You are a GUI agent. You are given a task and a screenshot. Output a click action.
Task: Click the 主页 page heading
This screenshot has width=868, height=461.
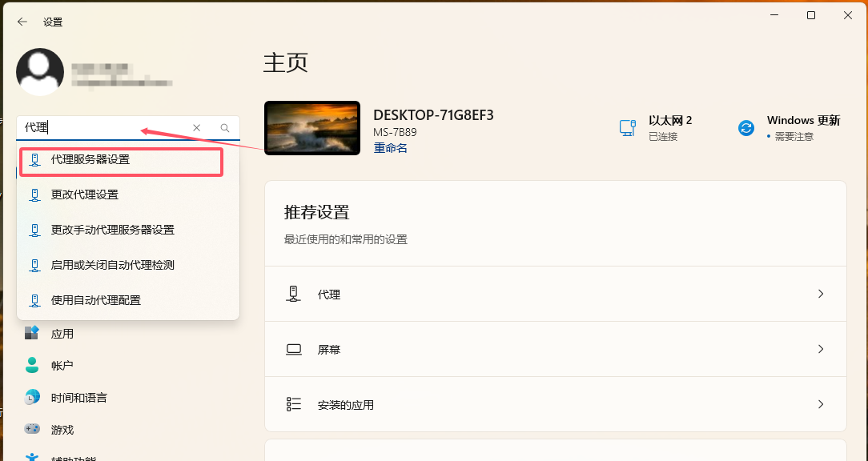286,63
